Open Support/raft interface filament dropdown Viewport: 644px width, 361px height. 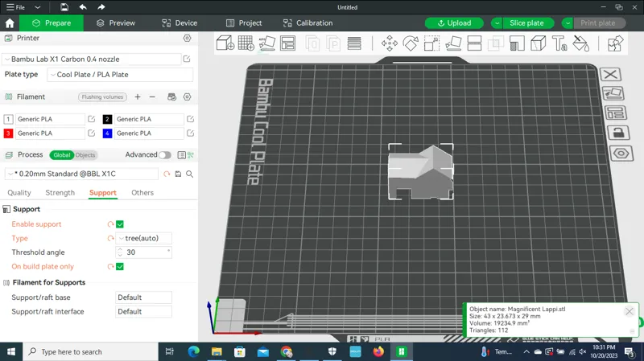tap(143, 312)
